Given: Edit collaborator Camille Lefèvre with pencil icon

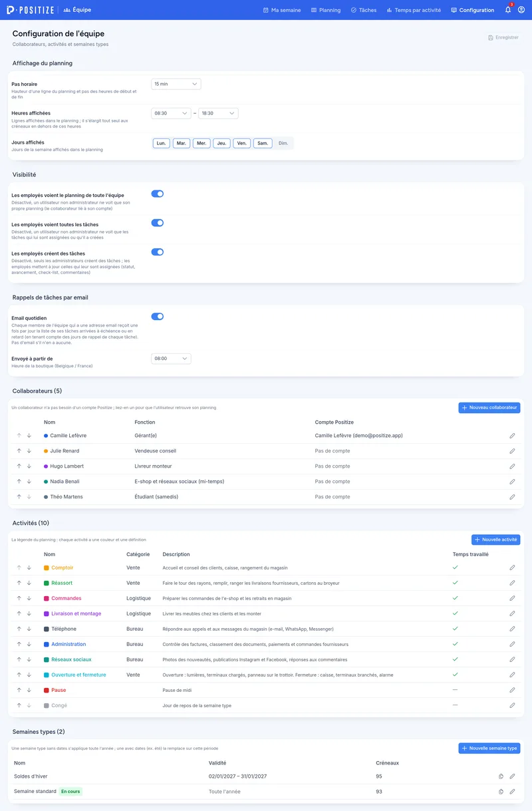Looking at the screenshot, I should point(512,436).
